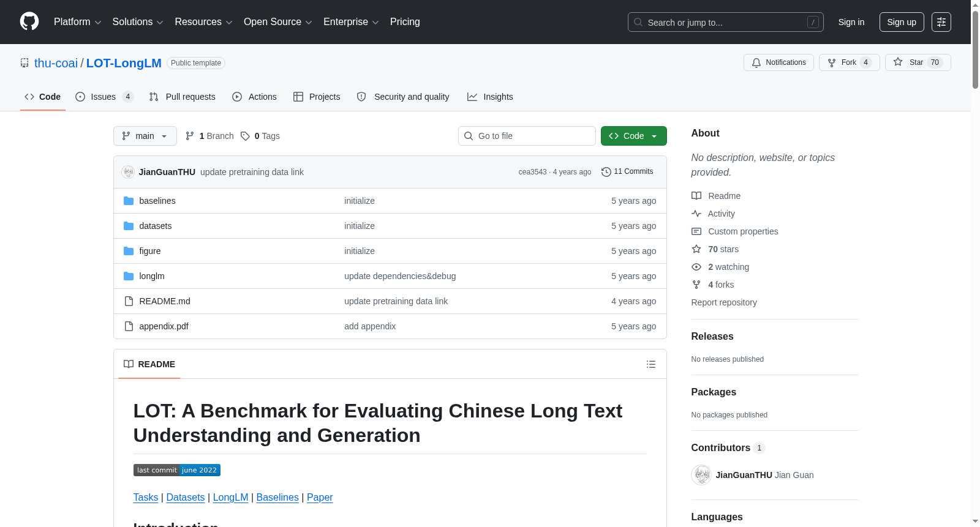Focus the Go to file input
Image resolution: width=980 pixels, height=527 pixels.
click(527, 136)
